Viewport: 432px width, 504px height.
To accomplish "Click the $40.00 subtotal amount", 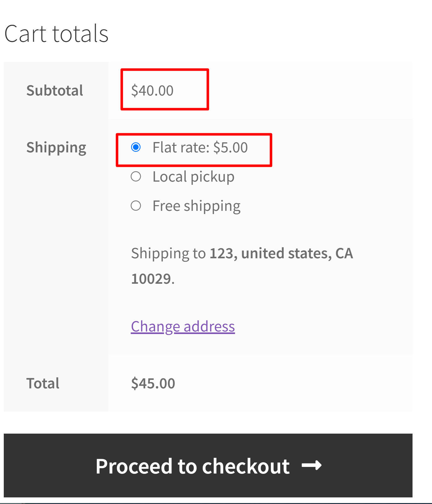I will 152,90.
